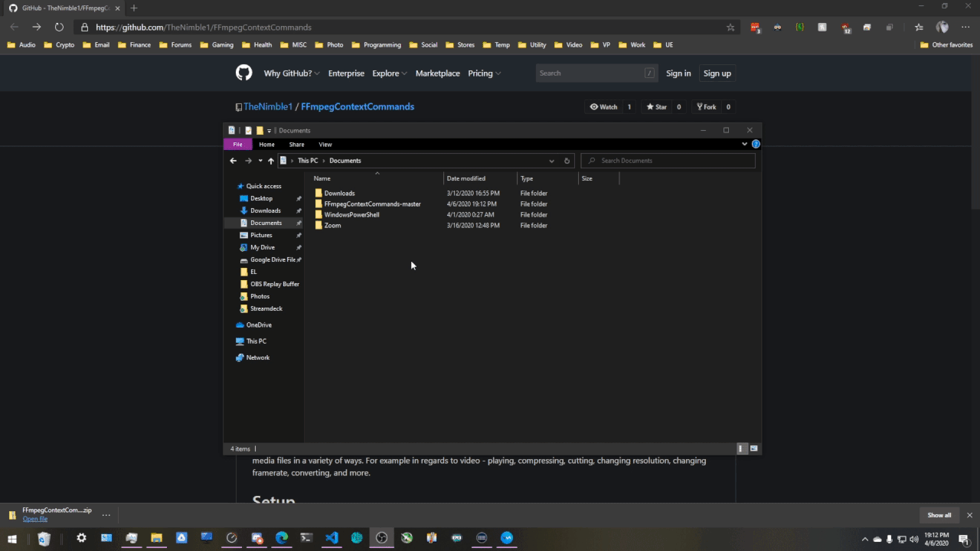Show hidden system tray icons
This screenshot has width=980, height=551.
(x=865, y=539)
